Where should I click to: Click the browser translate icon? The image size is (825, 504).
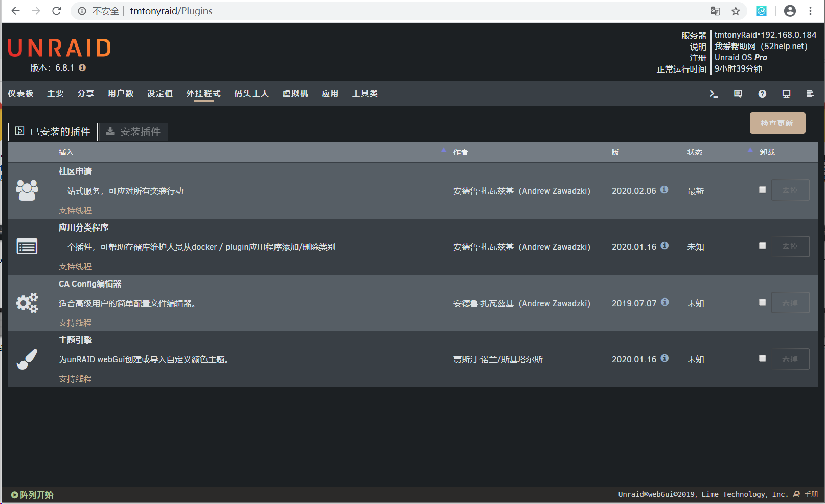click(715, 11)
